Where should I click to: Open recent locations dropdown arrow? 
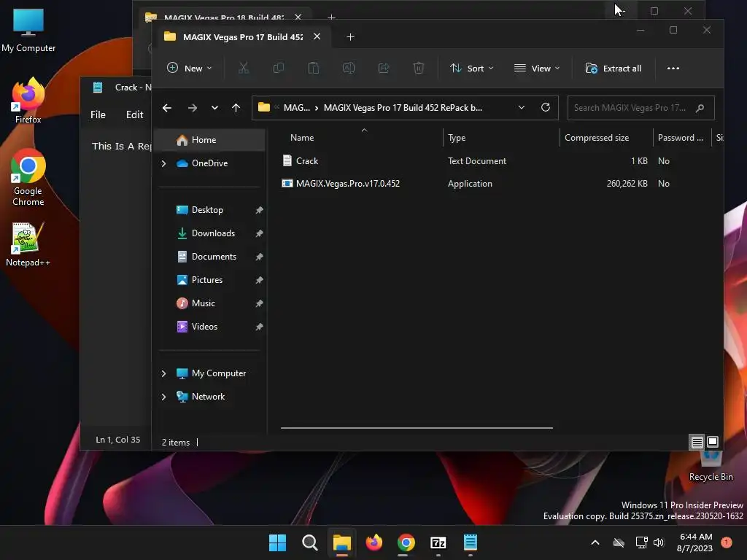[x=215, y=108]
